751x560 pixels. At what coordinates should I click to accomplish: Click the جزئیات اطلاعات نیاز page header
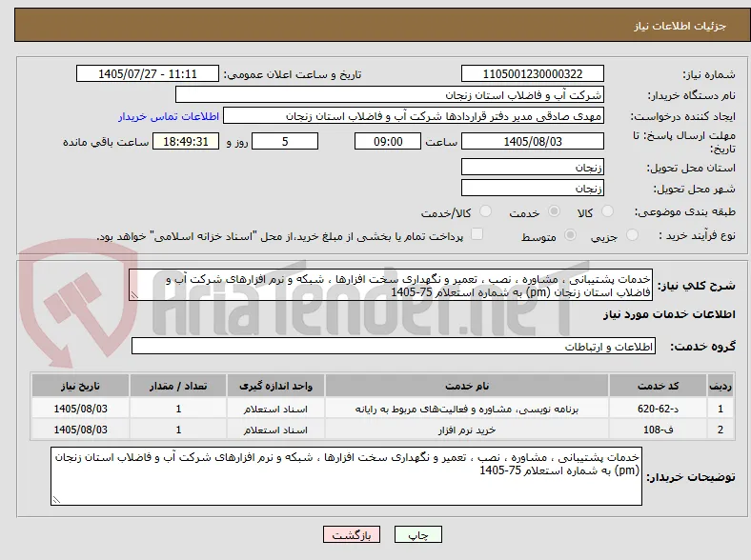coord(680,26)
